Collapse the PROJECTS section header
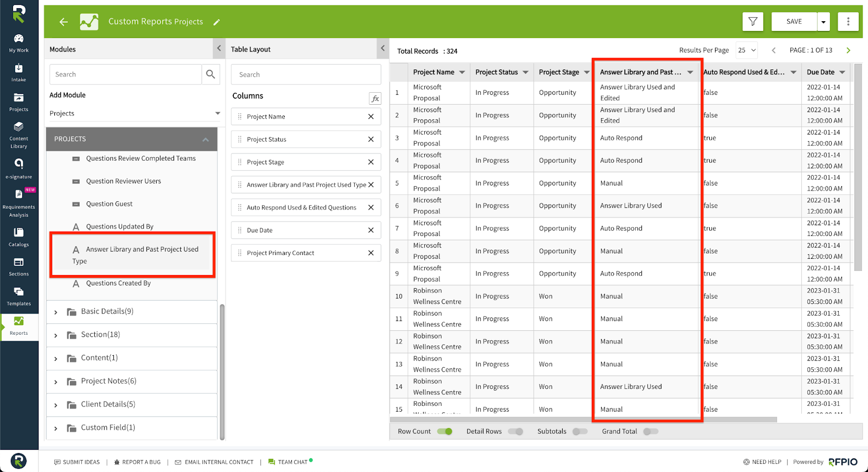This screenshot has width=868, height=472. point(132,139)
